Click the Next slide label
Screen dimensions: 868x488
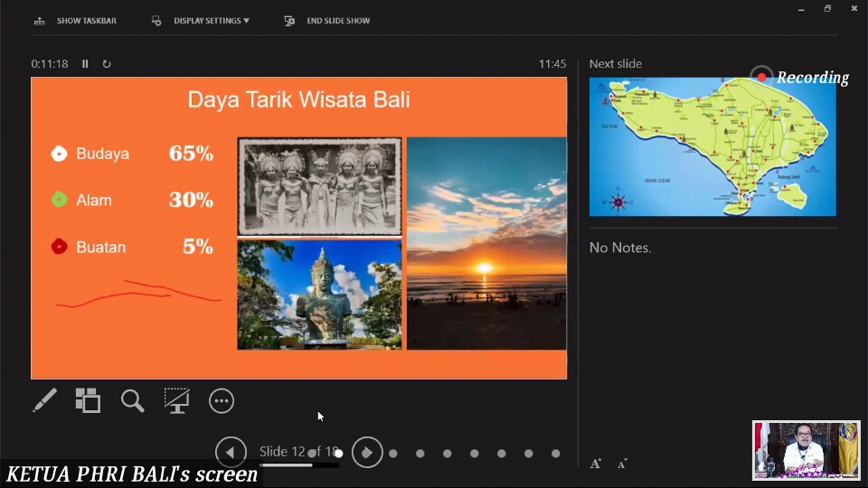(616, 63)
